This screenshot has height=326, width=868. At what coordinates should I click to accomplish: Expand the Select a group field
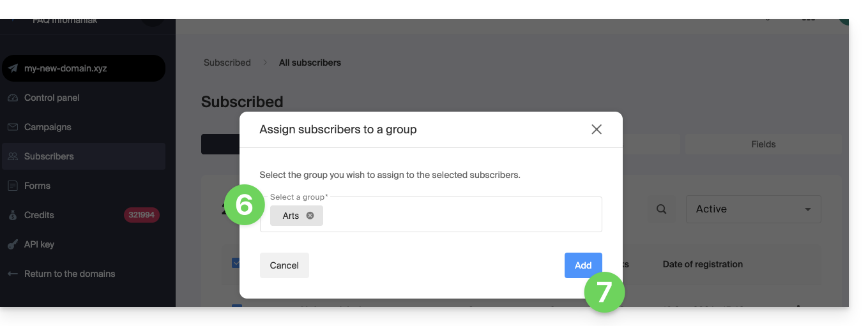click(460, 216)
